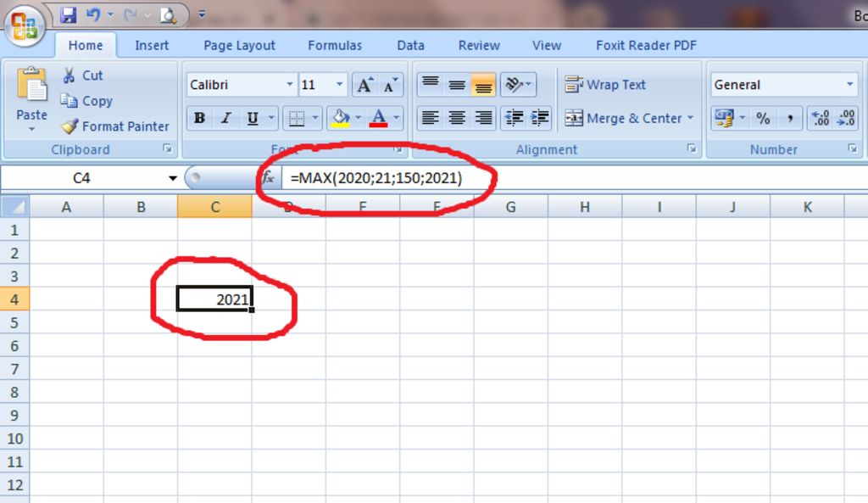The height and width of the screenshot is (503, 868).
Task: Open the font size 11 dropdown
Action: tap(339, 85)
